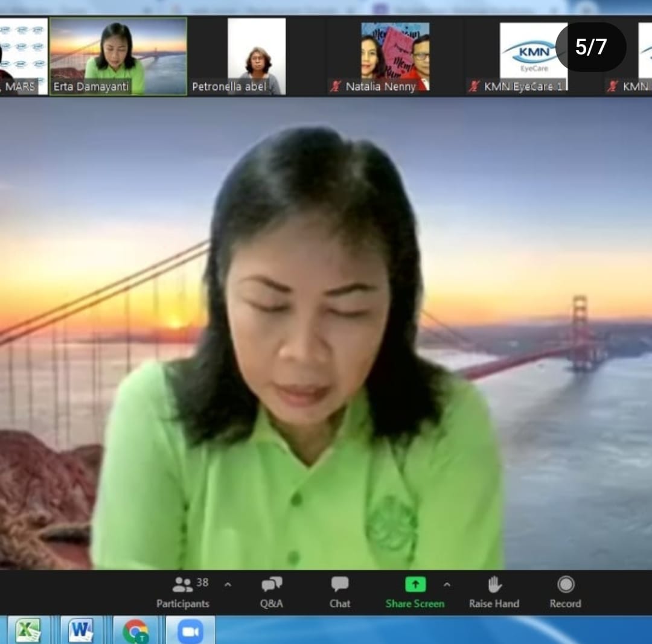Image resolution: width=652 pixels, height=644 pixels.
Task: Select the KMN EyeCare 1 logo thumbnail
Action: click(x=534, y=51)
